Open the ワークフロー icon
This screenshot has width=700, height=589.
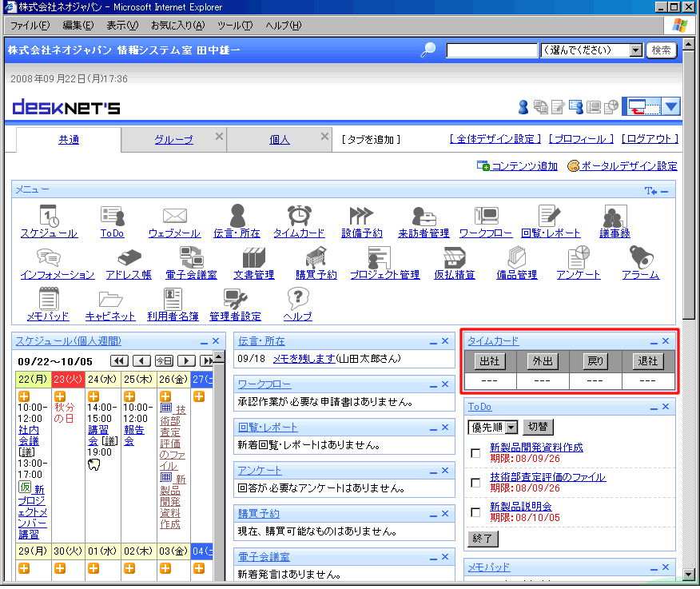tap(486, 216)
